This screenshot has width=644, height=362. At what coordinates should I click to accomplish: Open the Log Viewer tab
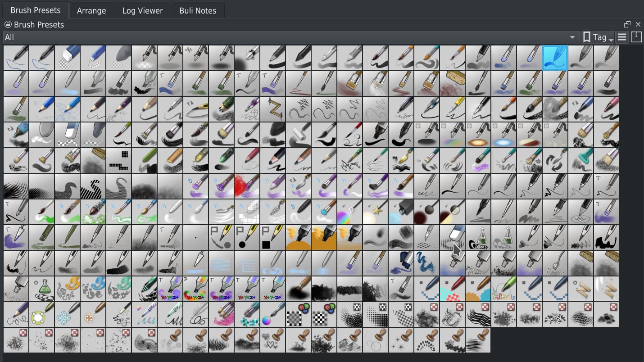pos(143,10)
